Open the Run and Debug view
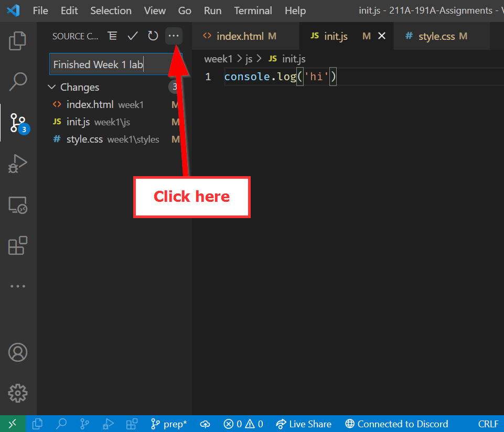Image resolution: width=504 pixels, height=432 pixels. [18, 163]
